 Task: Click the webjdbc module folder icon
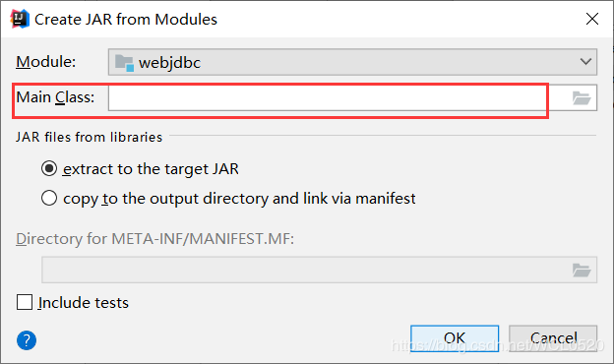[125, 63]
